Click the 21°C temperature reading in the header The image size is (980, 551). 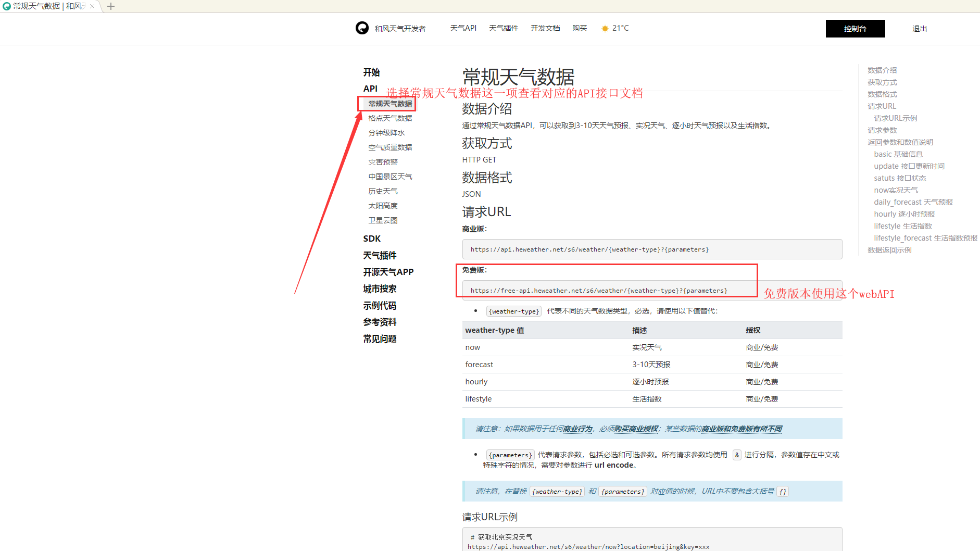620,28
